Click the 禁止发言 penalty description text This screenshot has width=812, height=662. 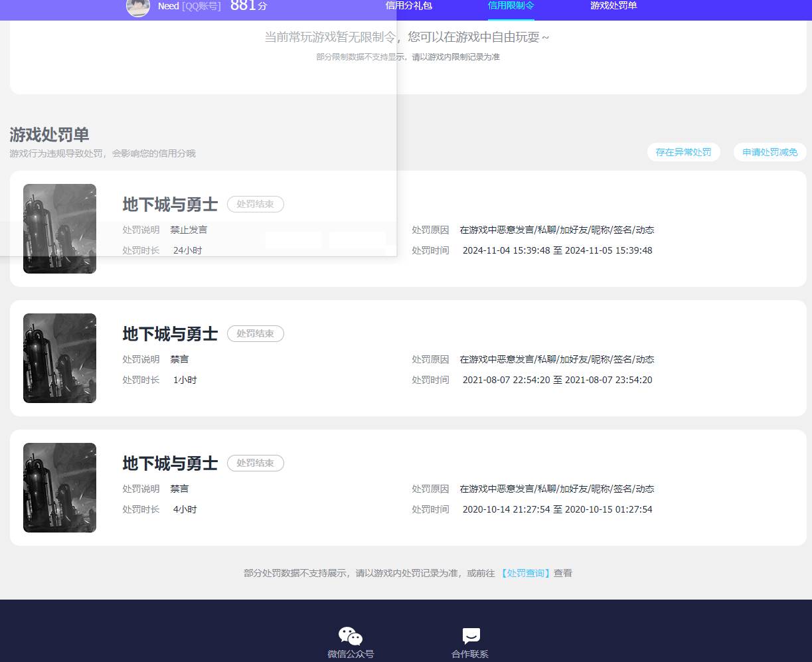[x=189, y=230]
